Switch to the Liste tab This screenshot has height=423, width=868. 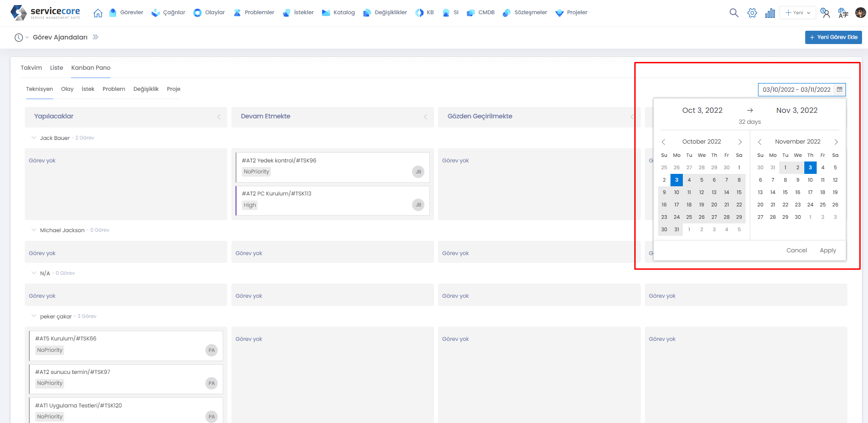(56, 67)
